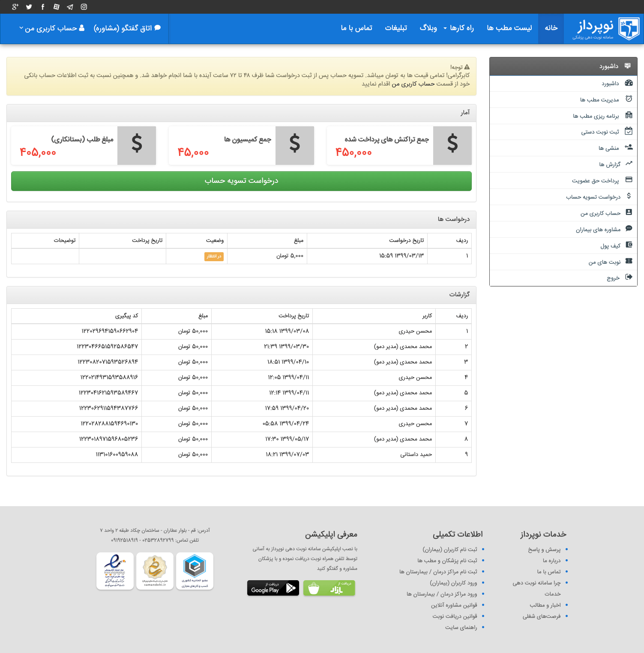Click the Facebook icon in top bar
This screenshot has width=644, height=653.
[x=43, y=7]
